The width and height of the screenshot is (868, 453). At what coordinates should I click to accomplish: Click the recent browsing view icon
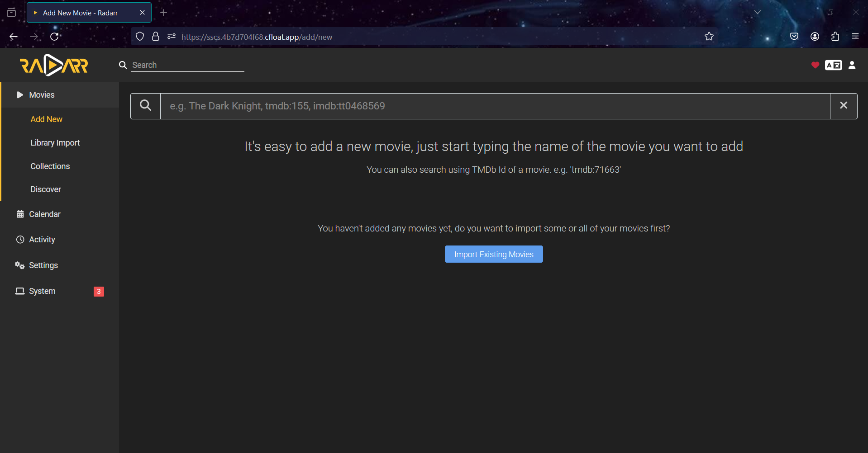(11, 13)
